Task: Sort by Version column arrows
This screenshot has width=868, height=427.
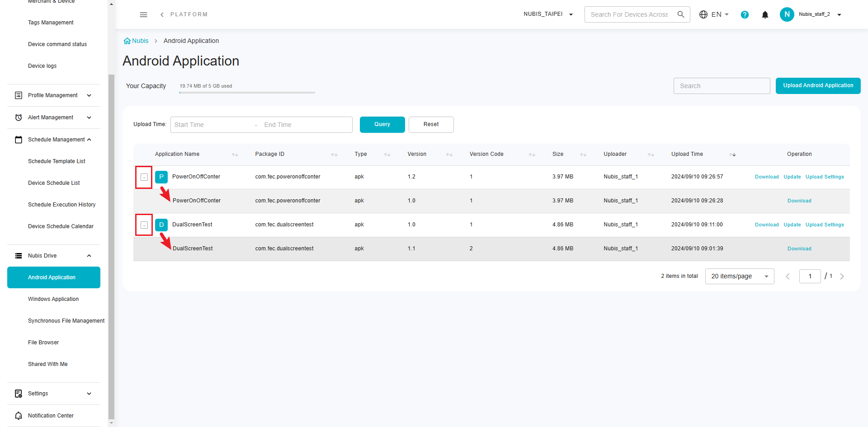Action: click(x=449, y=155)
